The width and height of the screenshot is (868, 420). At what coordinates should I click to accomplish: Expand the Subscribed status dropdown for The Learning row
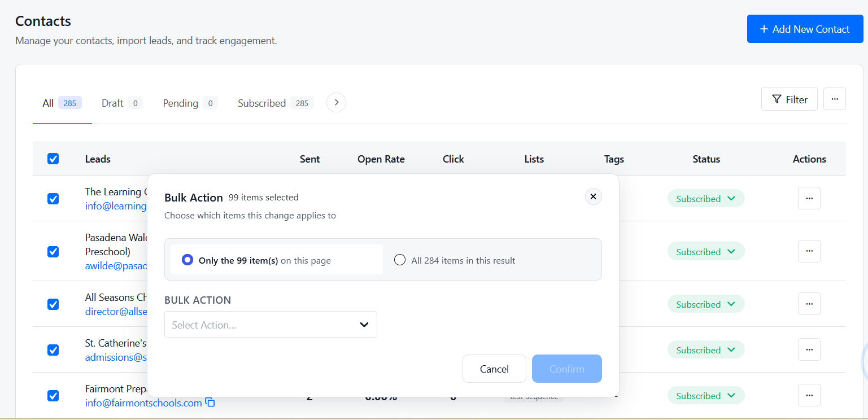(706, 199)
